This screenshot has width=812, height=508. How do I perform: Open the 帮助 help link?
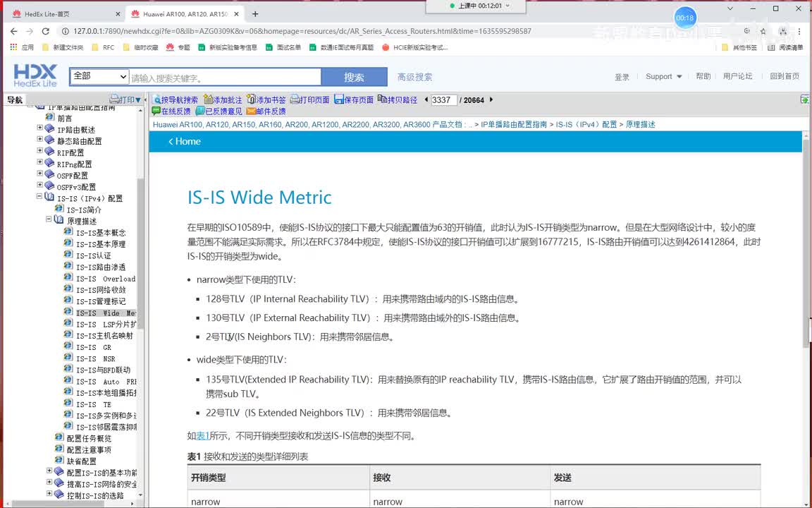click(x=703, y=76)
